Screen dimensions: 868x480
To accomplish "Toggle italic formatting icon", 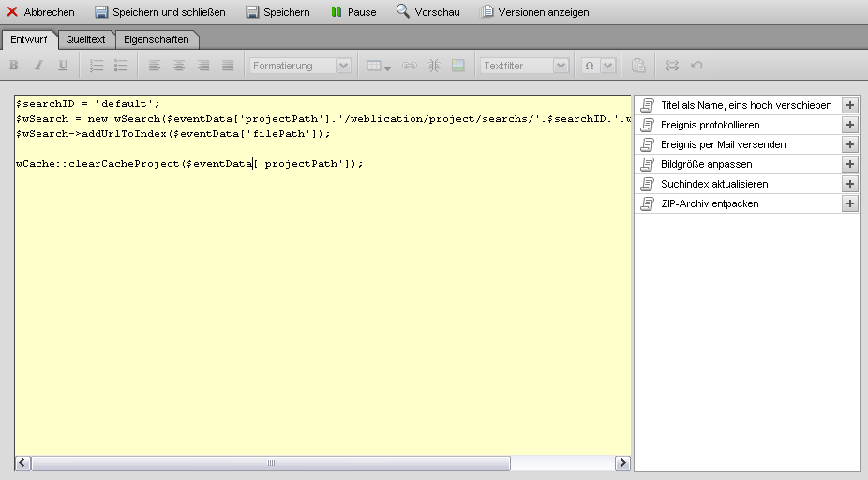I will point(38,66).
